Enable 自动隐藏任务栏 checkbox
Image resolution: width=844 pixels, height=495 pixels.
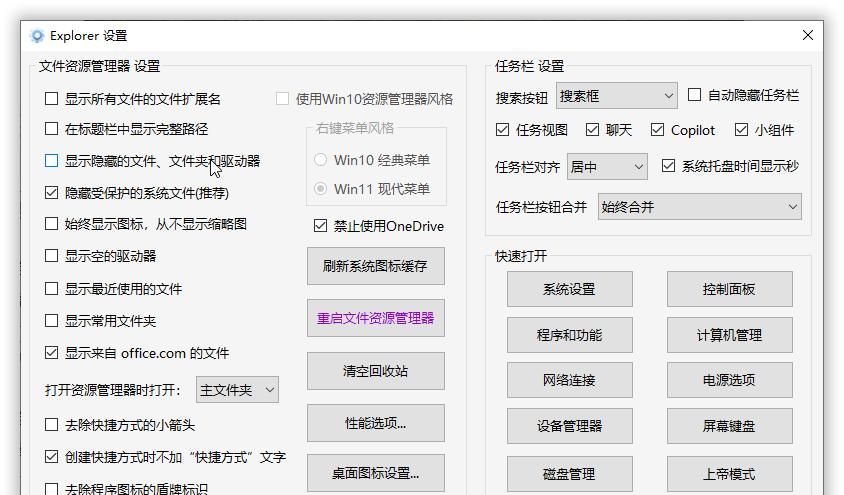694,95
